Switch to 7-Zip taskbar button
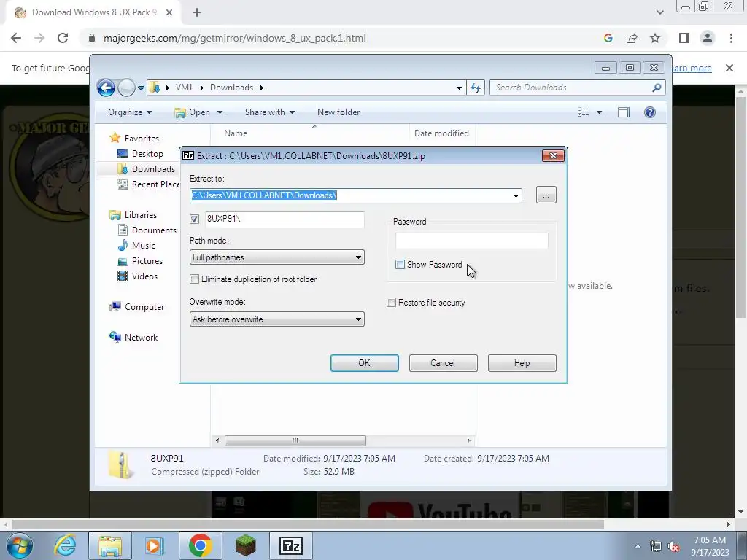The width and height of the screenshot is (747, 560). coord(291,545)
